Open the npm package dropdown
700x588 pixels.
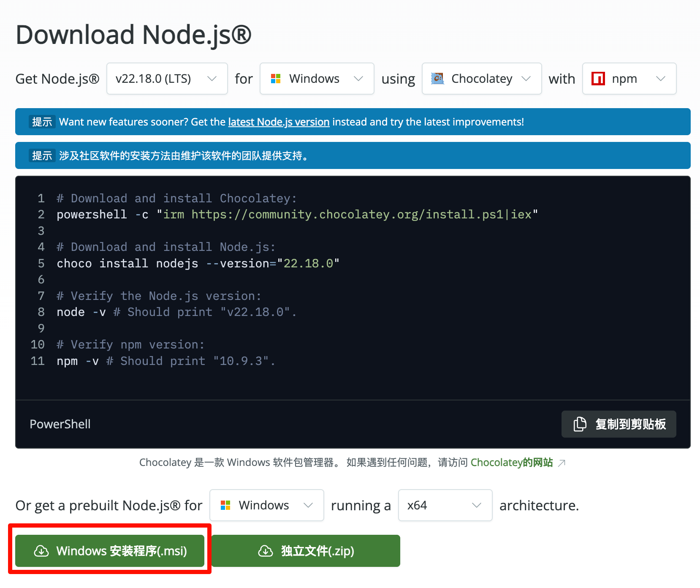pos(629,79)
